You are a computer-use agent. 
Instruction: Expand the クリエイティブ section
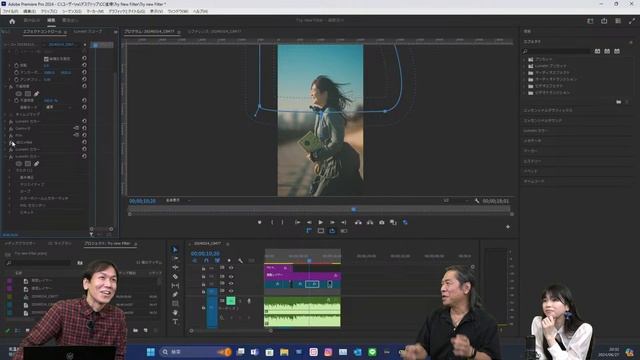(10, 184)
